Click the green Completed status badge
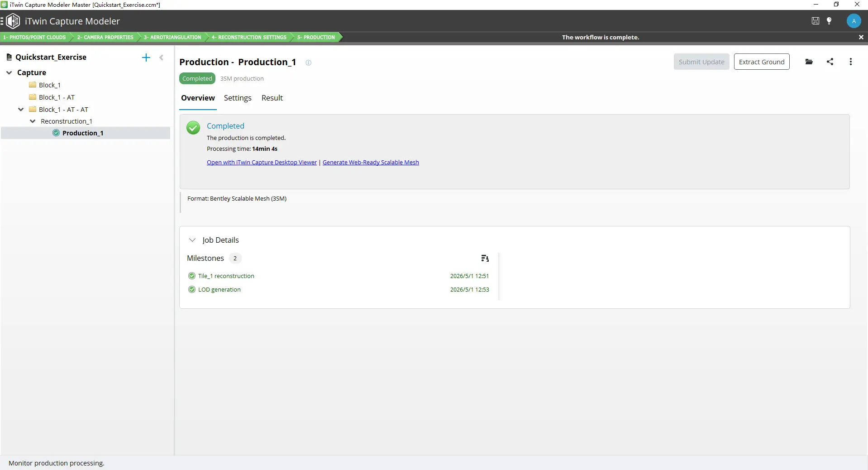The width and height of the screenshot is (868, 470). point(197,78)
